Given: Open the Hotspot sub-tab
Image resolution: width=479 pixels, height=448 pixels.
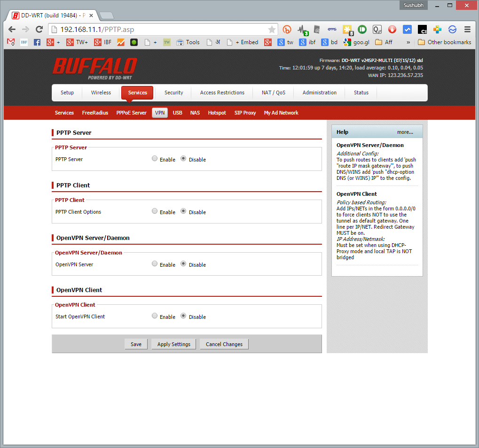Looking at the screenshot, I should coord(217,113).
